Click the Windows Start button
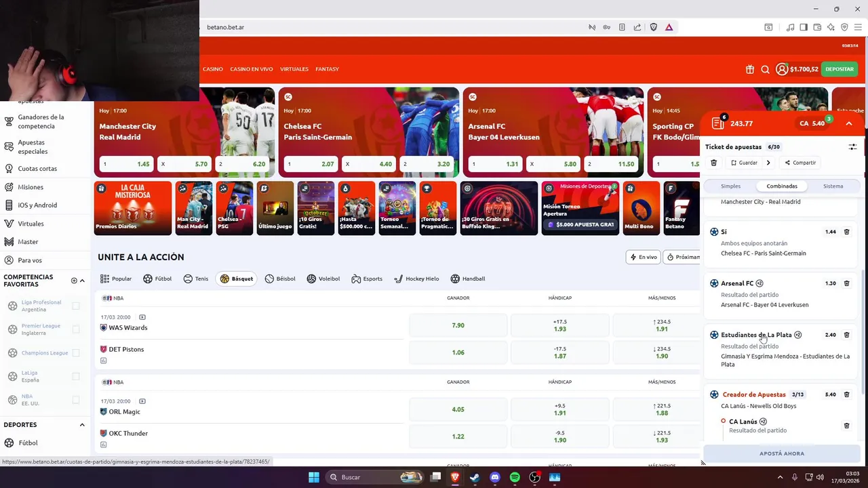Viewport: 868px width, 488px height. point(314,477)
